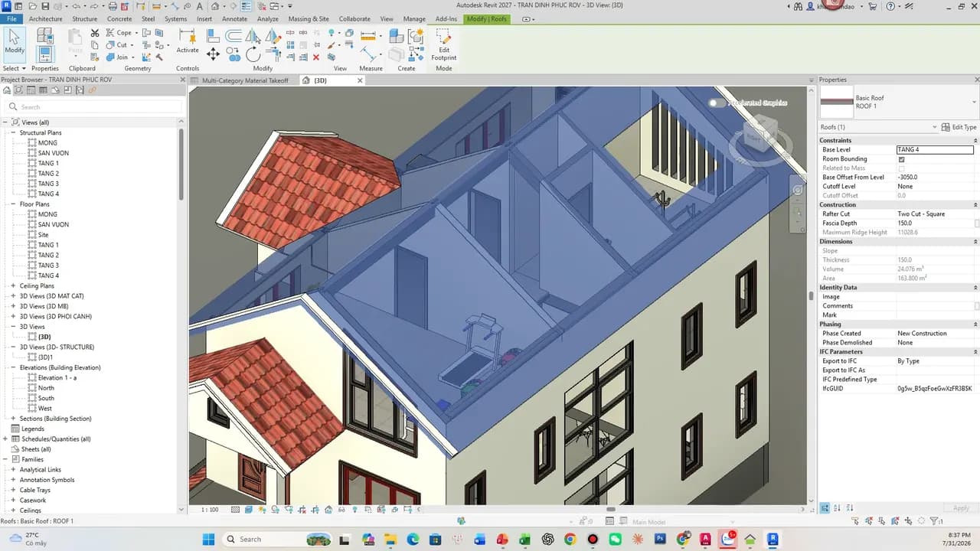The image size is (980, 551).
Task: Click the Related to Mass checkbox
Action: coord(901,168)
